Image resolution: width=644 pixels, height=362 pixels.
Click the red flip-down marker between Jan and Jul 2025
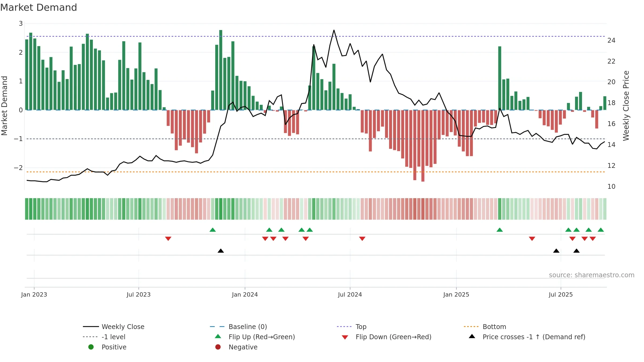[x=532, y=239]
